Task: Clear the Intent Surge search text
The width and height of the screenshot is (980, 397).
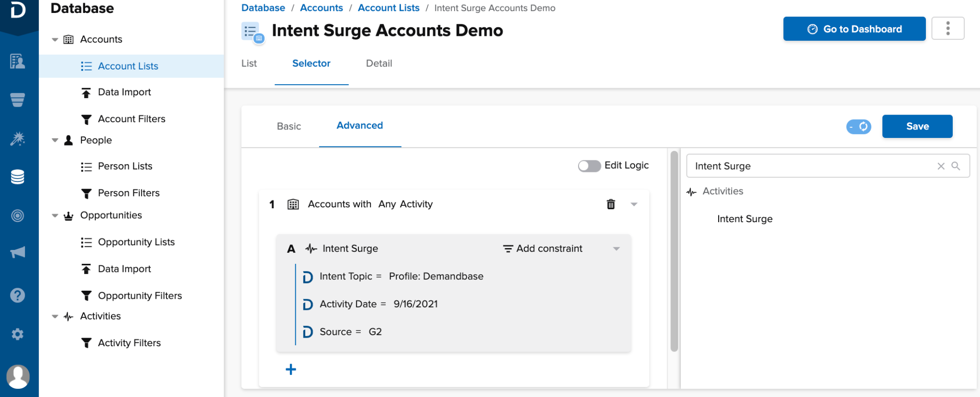Action: click(x=941, y=166)
